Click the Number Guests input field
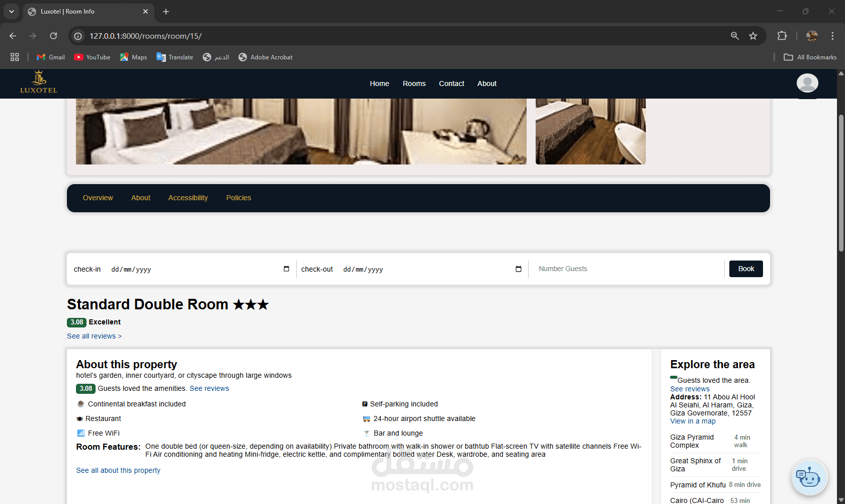The image size is (845, 504). 626,269
